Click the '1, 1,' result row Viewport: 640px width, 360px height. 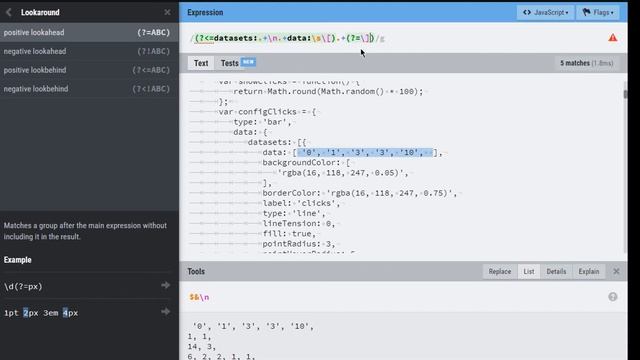click(x=200, y=337)
